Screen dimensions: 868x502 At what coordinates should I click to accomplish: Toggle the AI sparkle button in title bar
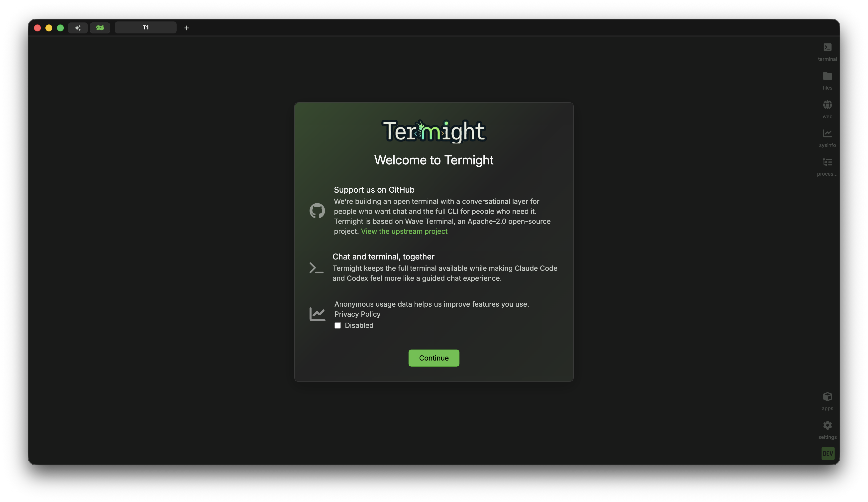click(78, 28)
